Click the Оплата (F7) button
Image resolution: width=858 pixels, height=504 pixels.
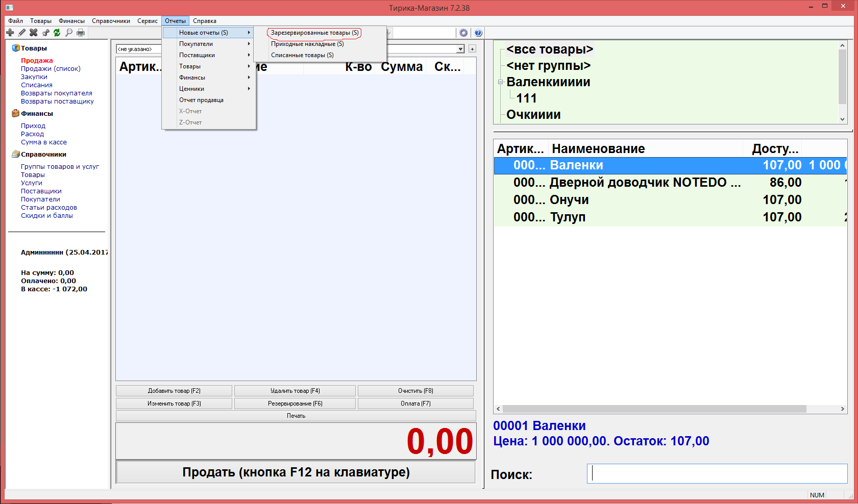point(415,404)
